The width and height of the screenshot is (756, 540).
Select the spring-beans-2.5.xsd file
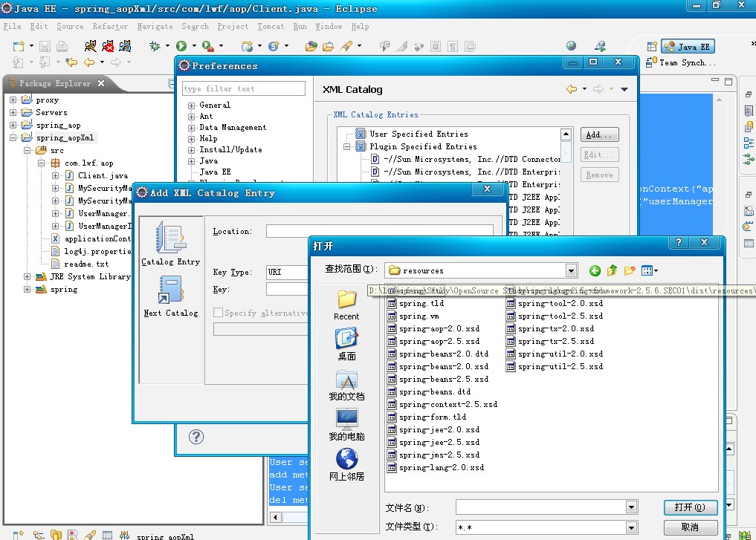(x=443, y=380)
